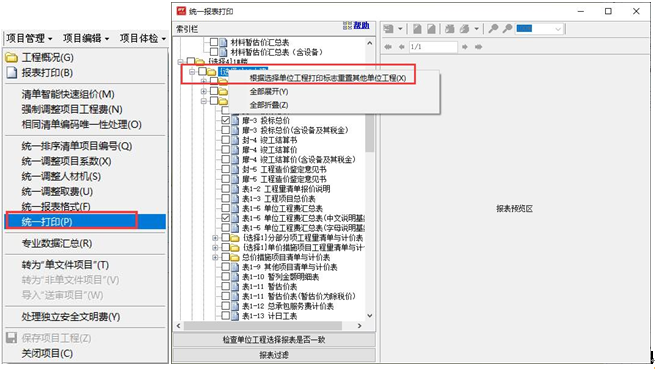Click the first zoom magnifier icon
This screenshot has width=655, height=369.
[493, 28]
